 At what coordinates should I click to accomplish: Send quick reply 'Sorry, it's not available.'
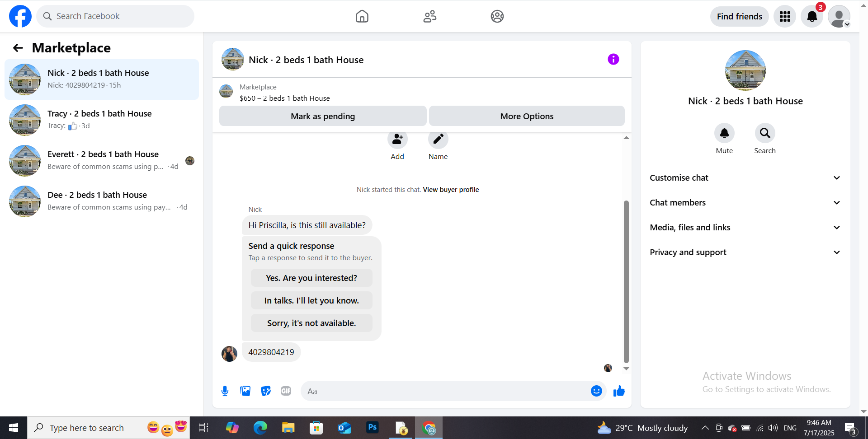coord(311,323)
